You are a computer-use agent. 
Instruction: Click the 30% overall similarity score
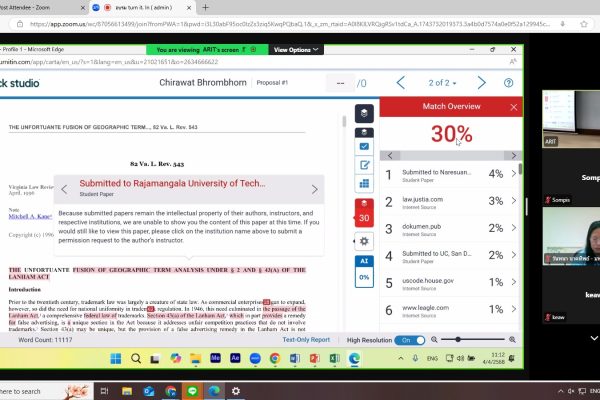pyautogui.click(x=452, y=134)
